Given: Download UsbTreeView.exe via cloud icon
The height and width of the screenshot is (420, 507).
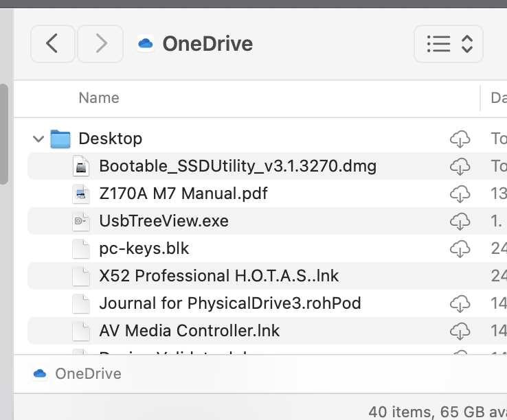Looking at the screenshot, I should click(460, 222).
